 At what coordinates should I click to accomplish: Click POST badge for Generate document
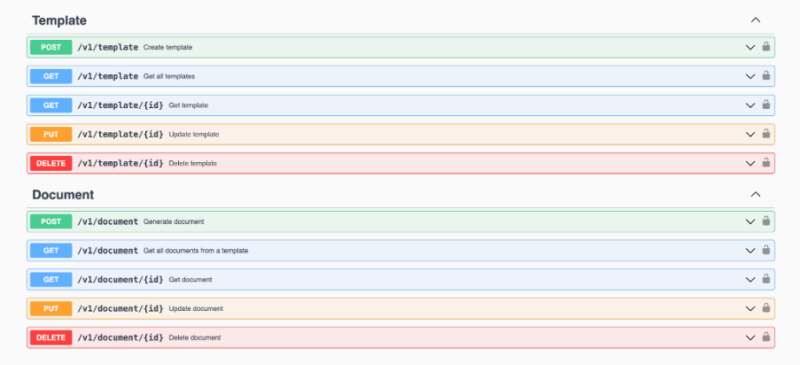pos(51,222)
